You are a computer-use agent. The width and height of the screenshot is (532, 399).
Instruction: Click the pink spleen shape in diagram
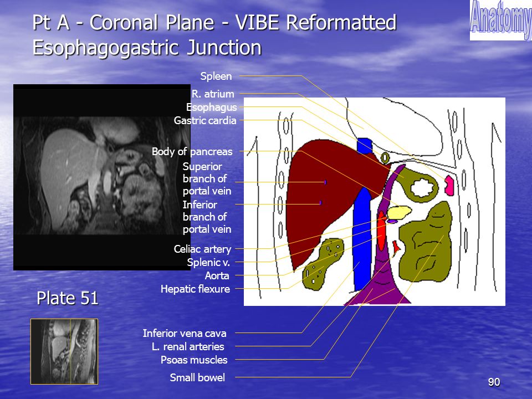tap(449, 185)
